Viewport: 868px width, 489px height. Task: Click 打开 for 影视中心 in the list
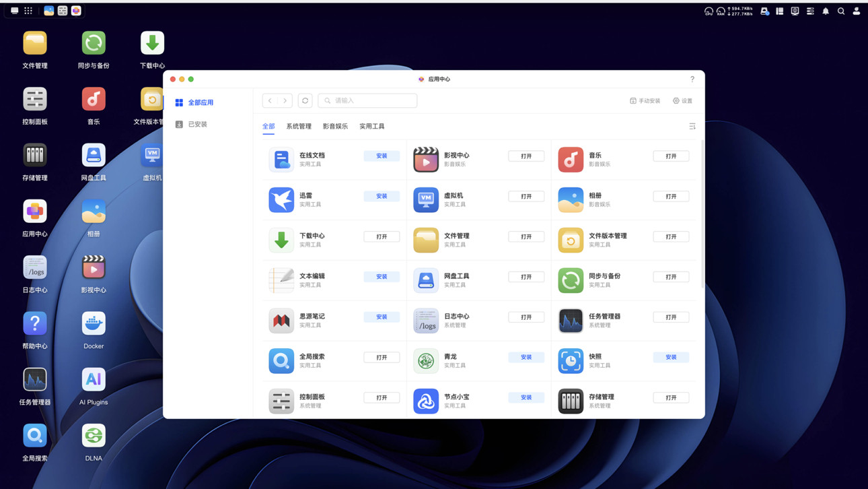click(x=526, y=156)
